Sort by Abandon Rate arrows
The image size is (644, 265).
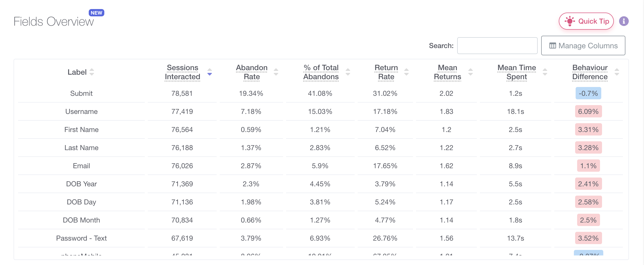pos(276,72)
